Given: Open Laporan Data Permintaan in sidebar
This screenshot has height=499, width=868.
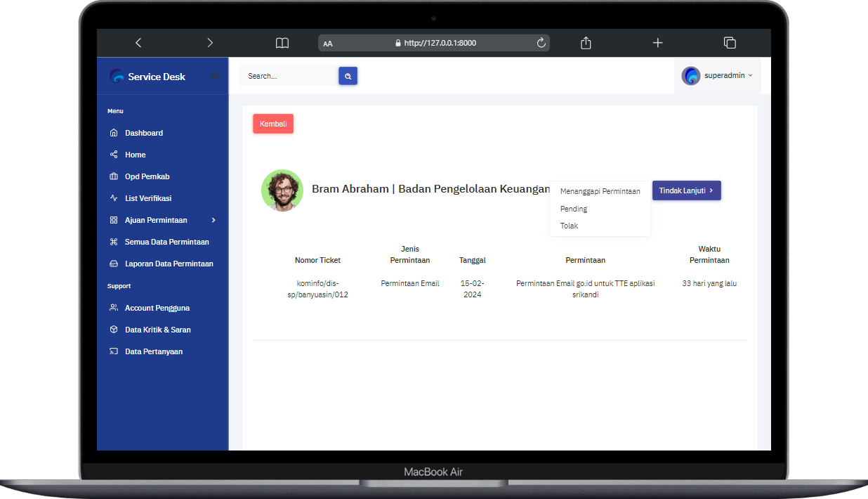Looking at the screenshot, I should (x=169, y=264).
